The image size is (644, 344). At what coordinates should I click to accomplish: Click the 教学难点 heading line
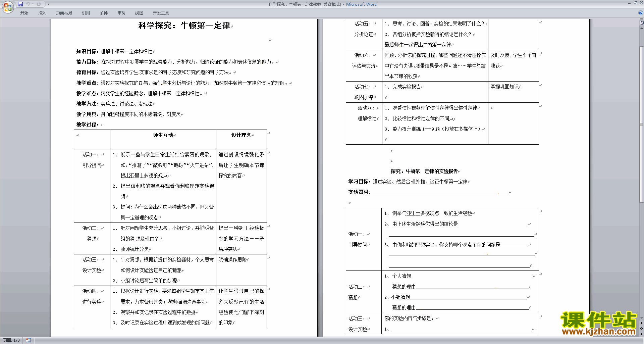click(x=140, y=93)
